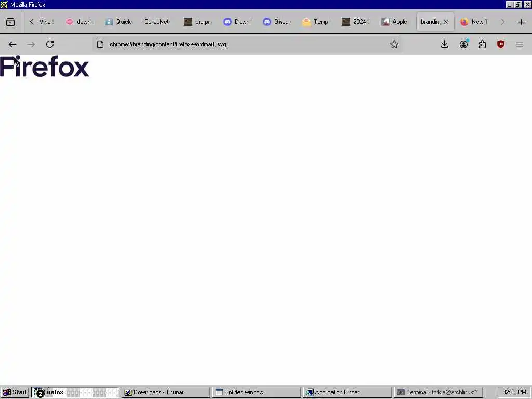The image size is (532, 399).
Task: Open the Extensions puzzle icon
Action: [x=482, y=44]
